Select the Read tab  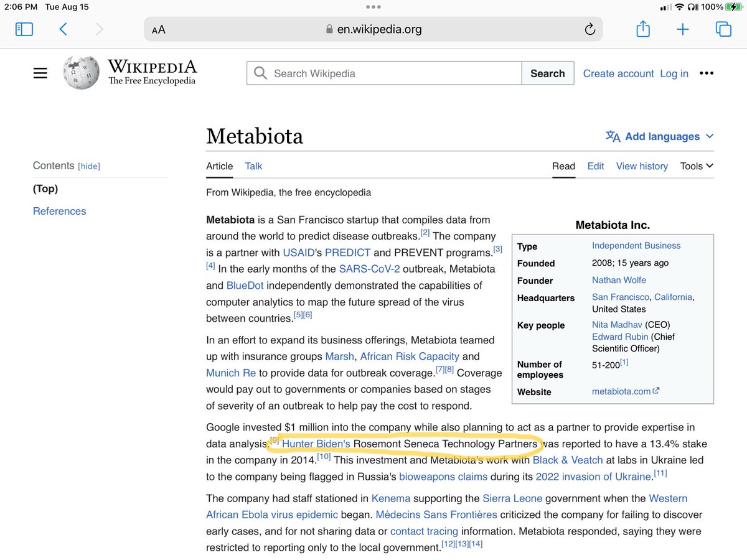[563, 166]
